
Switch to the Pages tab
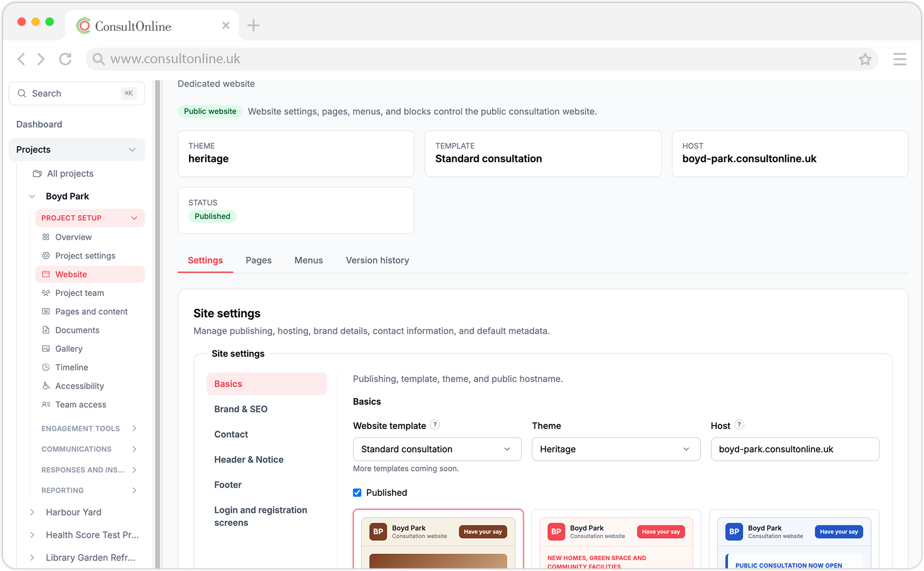259,260
